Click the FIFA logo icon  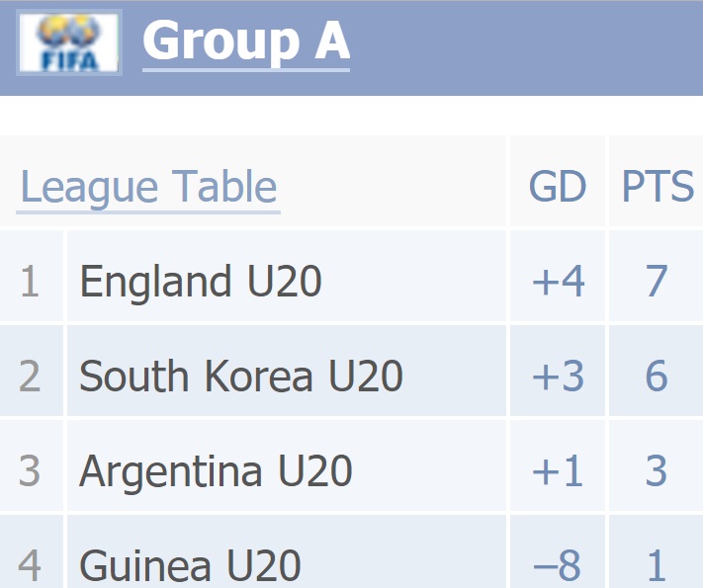click(69, 42)
